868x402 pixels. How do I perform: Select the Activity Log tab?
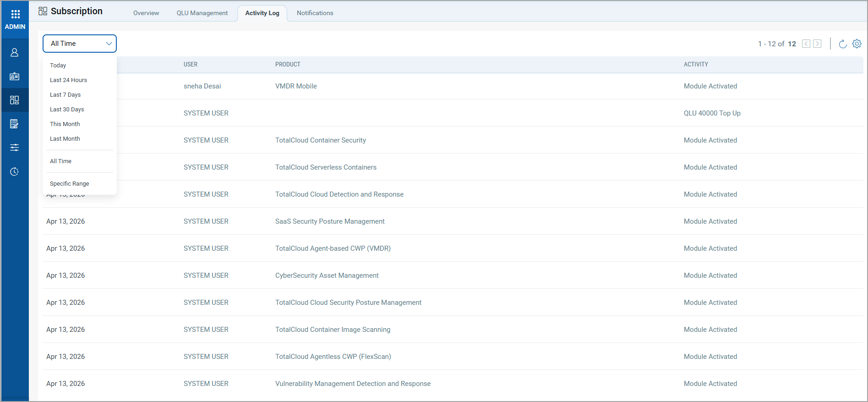tap(262, 13)
